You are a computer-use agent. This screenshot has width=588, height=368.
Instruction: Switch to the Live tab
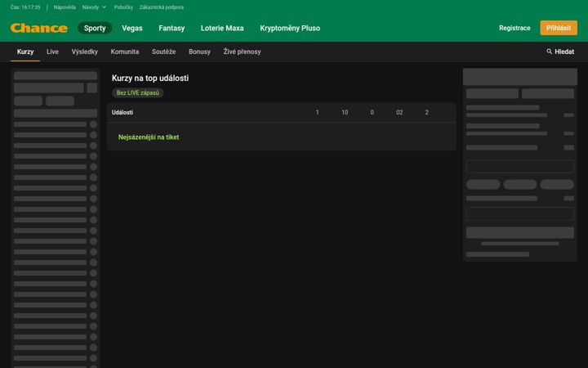pyautogui.click(x=52, y=52)
